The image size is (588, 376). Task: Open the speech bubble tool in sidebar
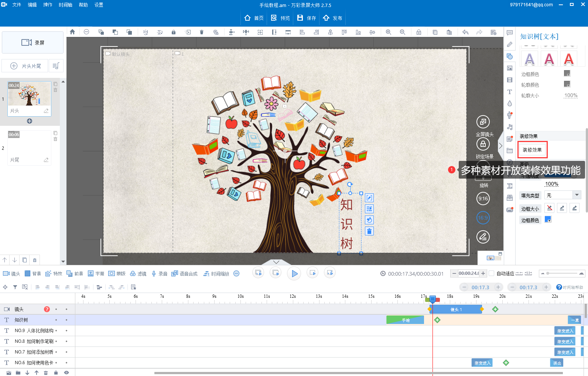(x=510, y=32)
